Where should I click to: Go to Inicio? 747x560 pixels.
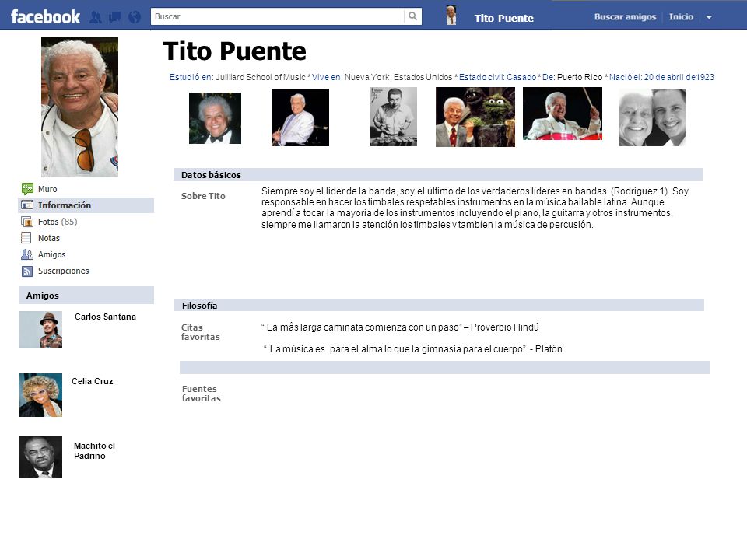pyautogui.click(x=681, y=16)
